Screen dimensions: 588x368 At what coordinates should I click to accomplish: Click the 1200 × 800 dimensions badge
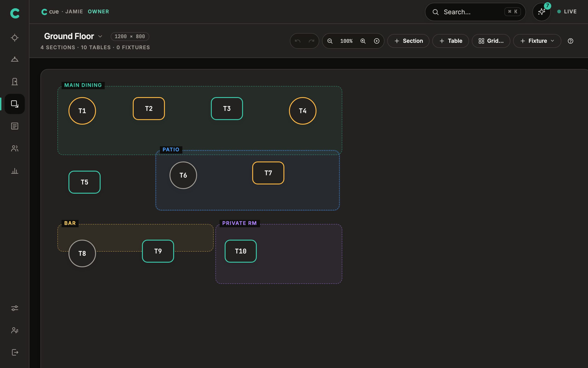130,37
